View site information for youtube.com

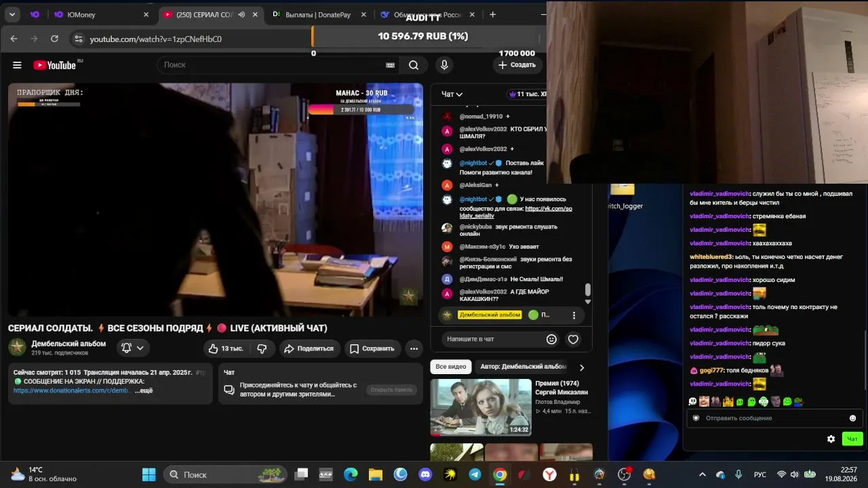pos(79,39)
